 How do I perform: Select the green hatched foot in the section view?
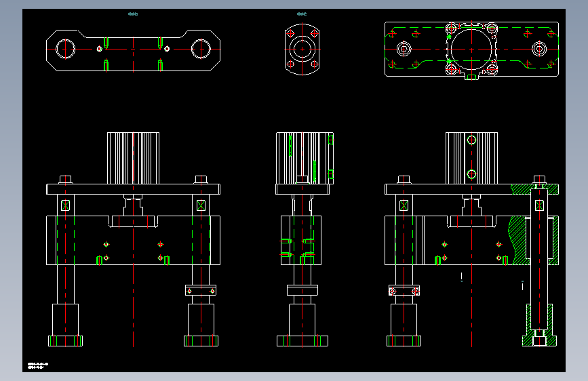(x=539, y=325)
